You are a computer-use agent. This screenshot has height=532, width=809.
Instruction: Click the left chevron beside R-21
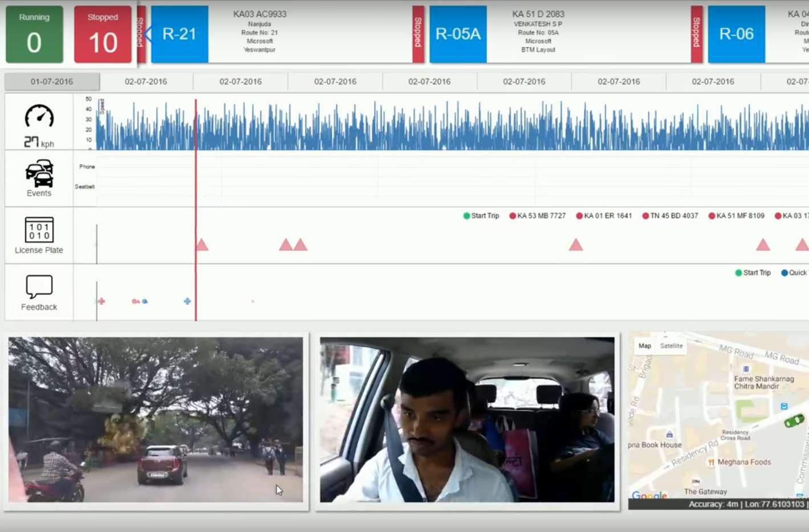(148, 34)
